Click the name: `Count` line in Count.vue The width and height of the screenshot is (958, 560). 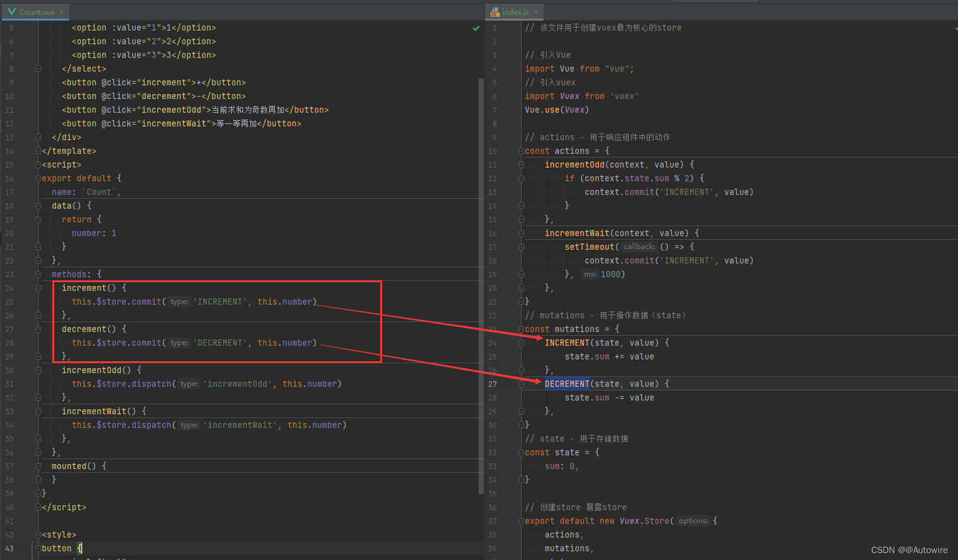click(x=87, y=192)
